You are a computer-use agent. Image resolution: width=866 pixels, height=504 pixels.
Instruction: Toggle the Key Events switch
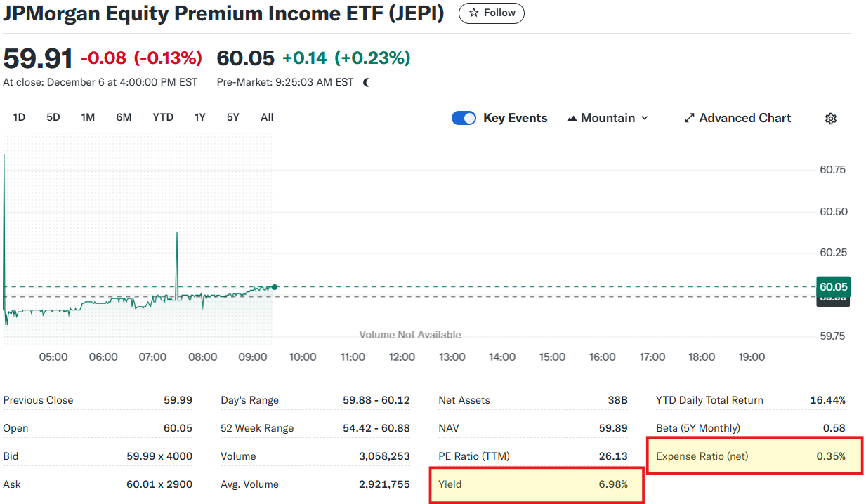pos(464,118)
